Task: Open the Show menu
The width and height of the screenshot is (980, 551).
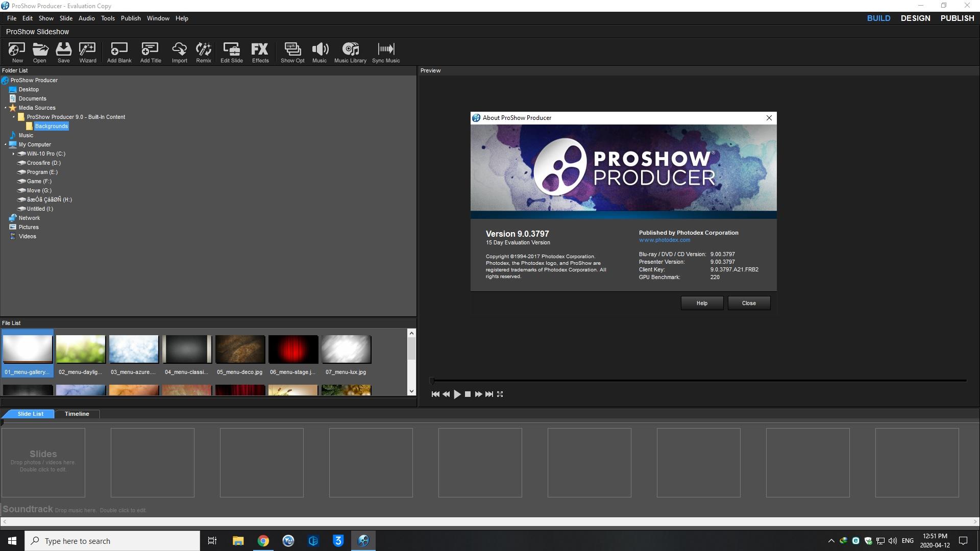Action: 46,18
